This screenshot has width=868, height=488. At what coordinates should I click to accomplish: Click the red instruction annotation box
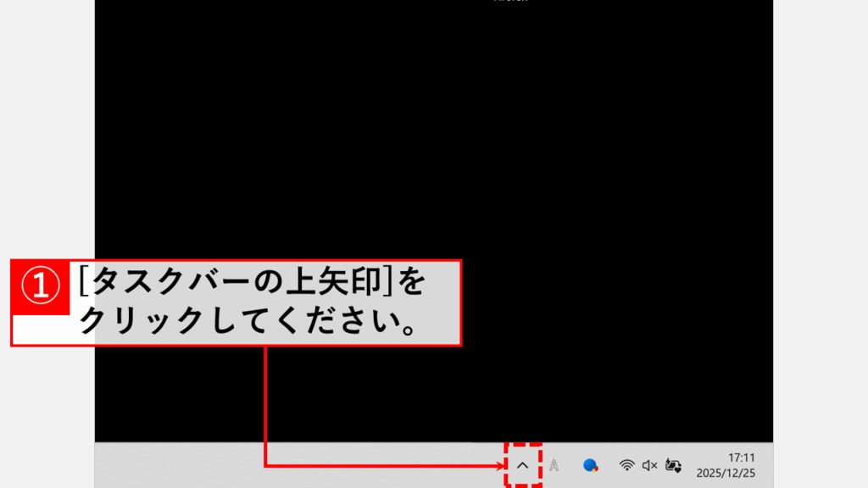pyautogui.click(x=237, y=301)
